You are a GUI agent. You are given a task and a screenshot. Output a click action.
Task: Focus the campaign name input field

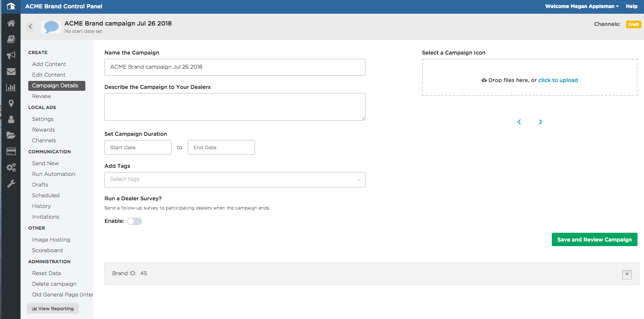click(235, 67)
